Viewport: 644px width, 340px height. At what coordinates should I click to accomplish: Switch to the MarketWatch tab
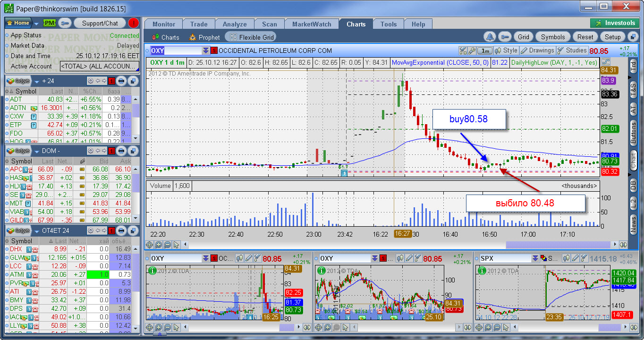coord(312,24)
